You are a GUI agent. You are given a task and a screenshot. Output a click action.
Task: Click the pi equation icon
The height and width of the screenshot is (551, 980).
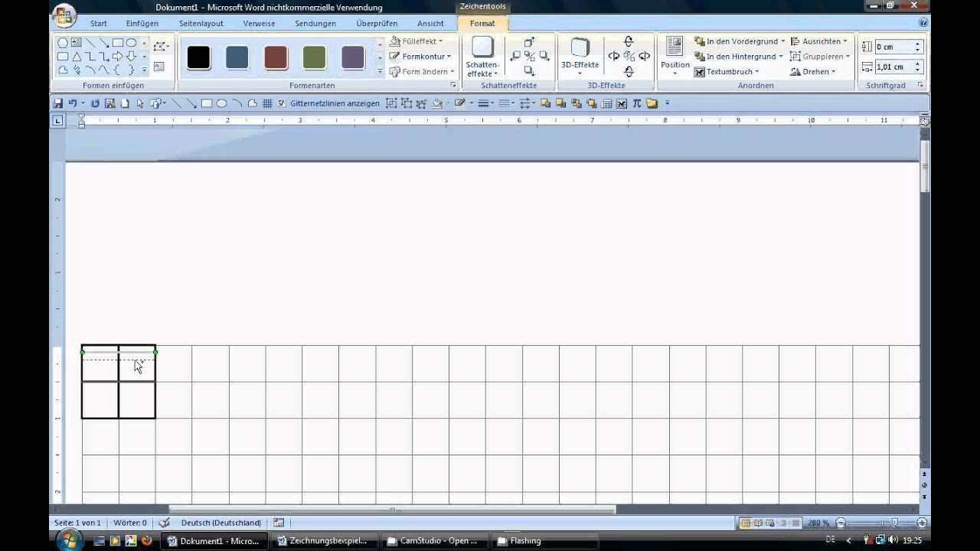coord(636,103)
